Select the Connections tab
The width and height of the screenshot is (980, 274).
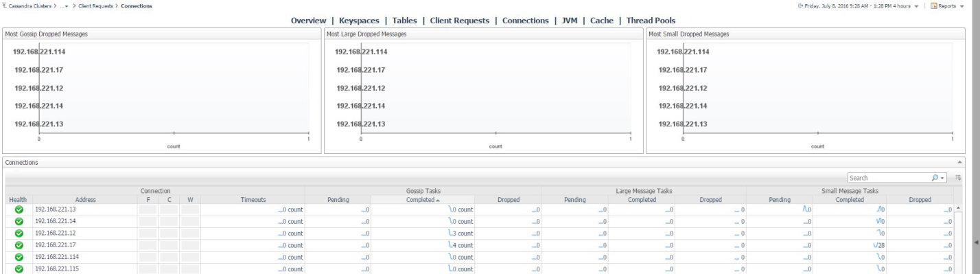(525, 21)
